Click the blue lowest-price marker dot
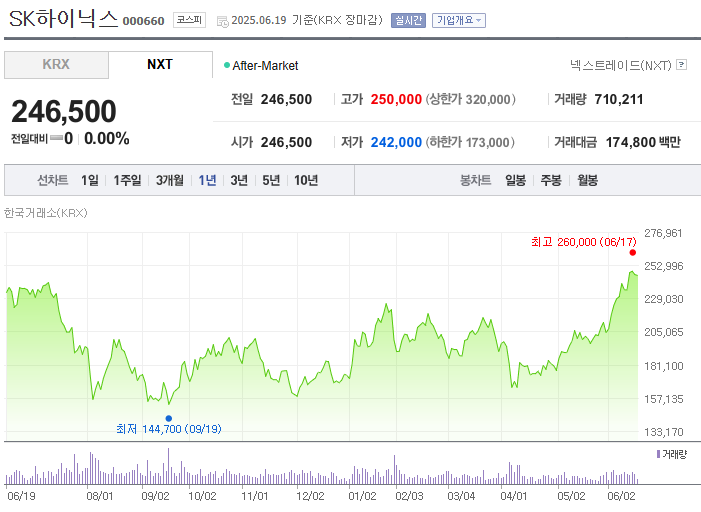Screen dimensions: 701x512 pos(169,419)
